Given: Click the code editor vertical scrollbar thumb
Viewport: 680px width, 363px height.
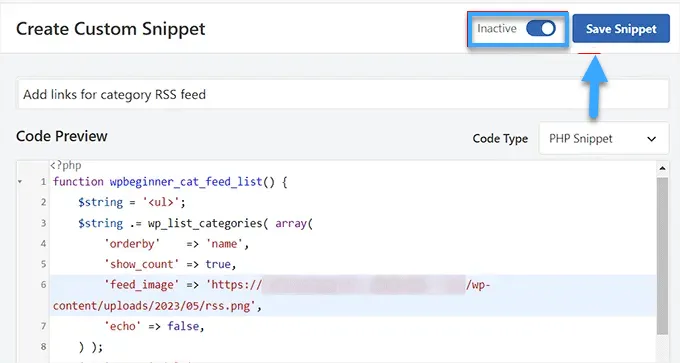Looking at the screenshot, I should coord(662,256).
